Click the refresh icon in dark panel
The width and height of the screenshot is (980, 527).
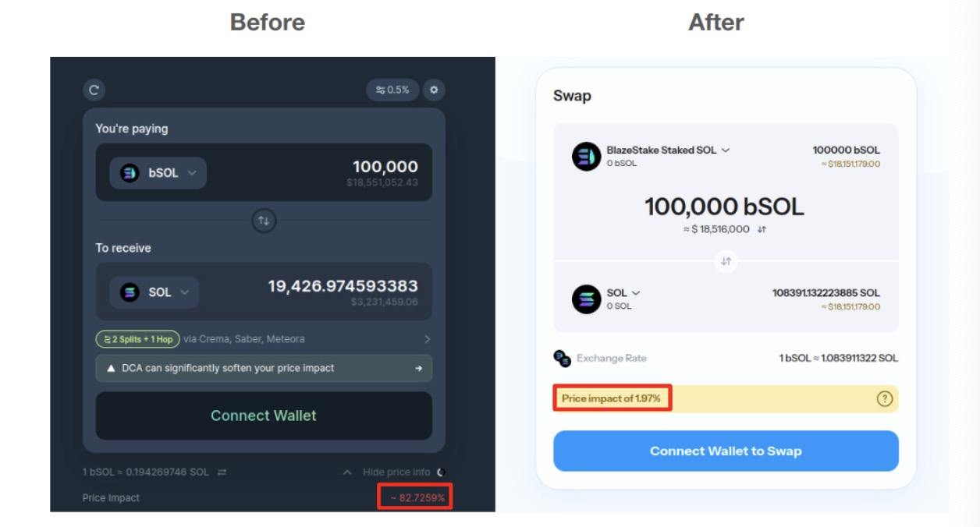pyautogui.click(x=94, y=90)
